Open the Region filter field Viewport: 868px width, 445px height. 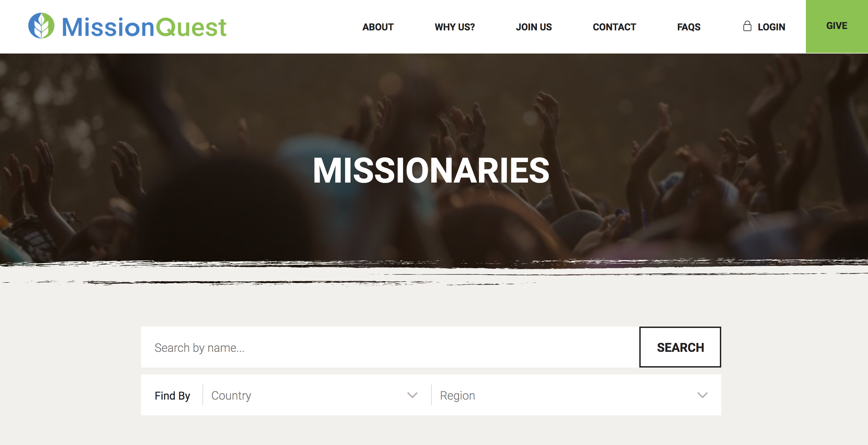(576, 395)
